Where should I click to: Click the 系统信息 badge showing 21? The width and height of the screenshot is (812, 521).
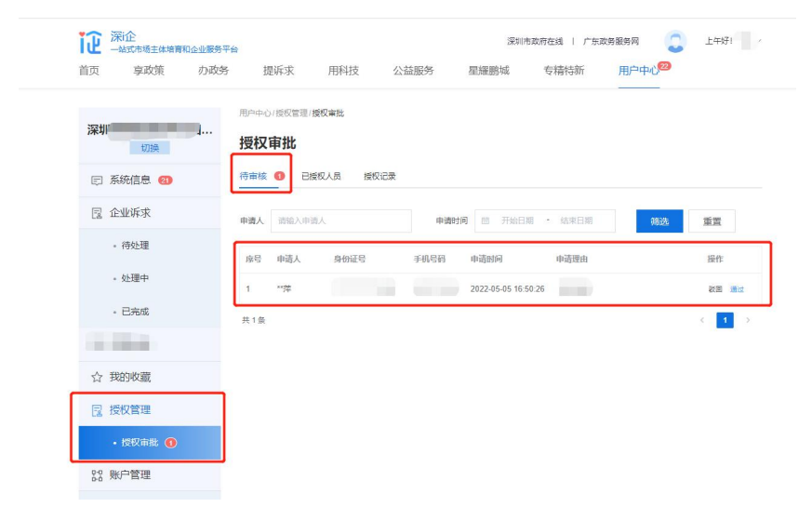pyautogui.click(x=166, y=180)
